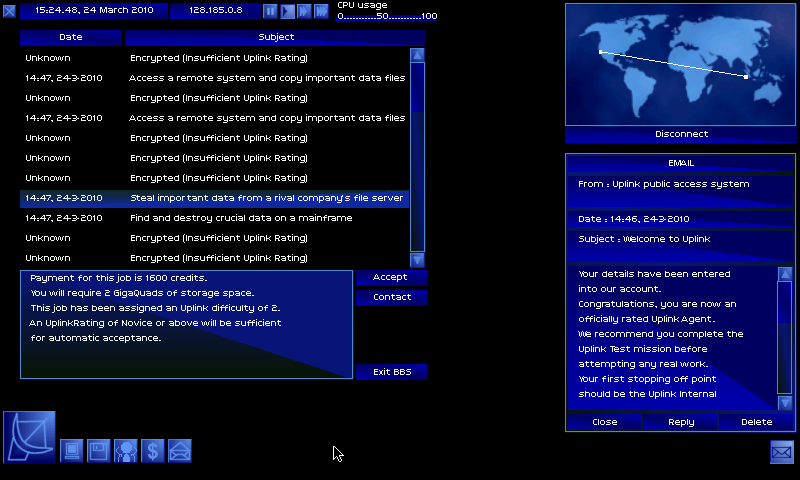The width and height of the screenshot is (800, 480).
Task: Open the satellite dish software menu
Action: 29,437
